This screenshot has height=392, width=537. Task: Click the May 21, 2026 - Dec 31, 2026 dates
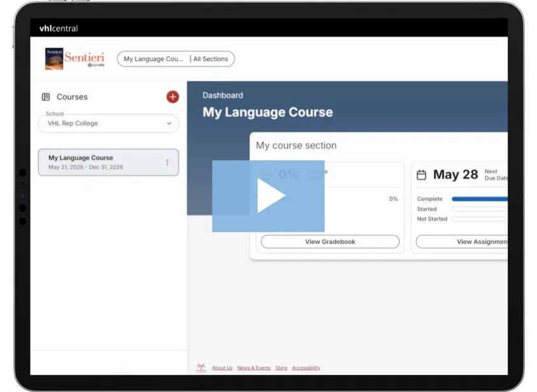(86, 167)
